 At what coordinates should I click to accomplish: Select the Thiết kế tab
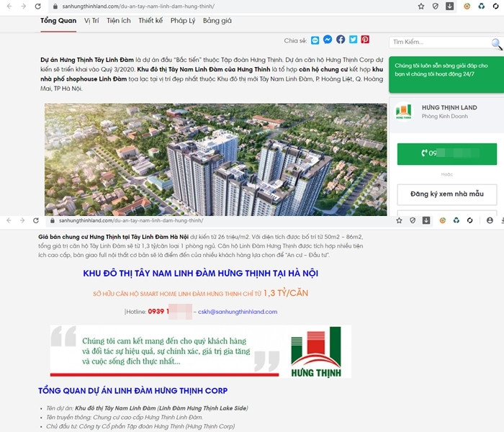tap(150, 21)
